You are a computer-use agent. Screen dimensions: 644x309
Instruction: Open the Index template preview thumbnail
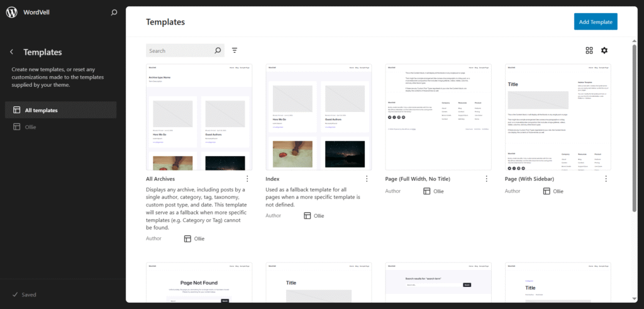click(x=318, y=116)
